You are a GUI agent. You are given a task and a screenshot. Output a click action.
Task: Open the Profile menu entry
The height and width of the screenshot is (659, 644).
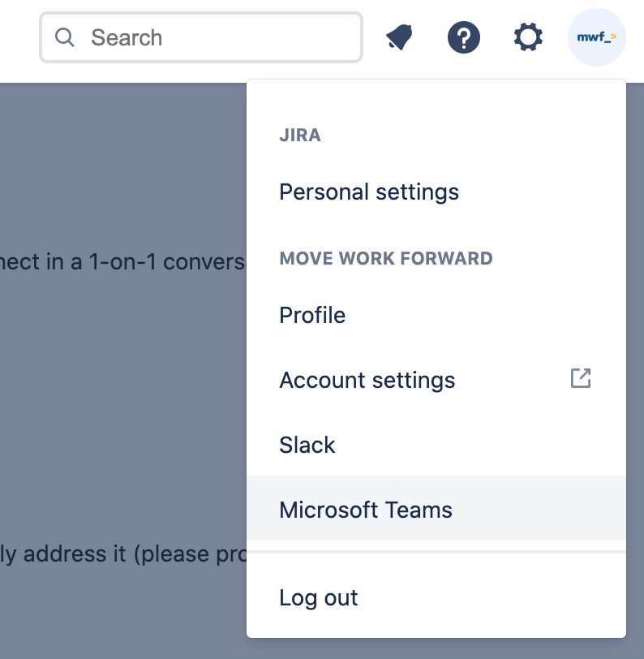click(x=436, y=315)
